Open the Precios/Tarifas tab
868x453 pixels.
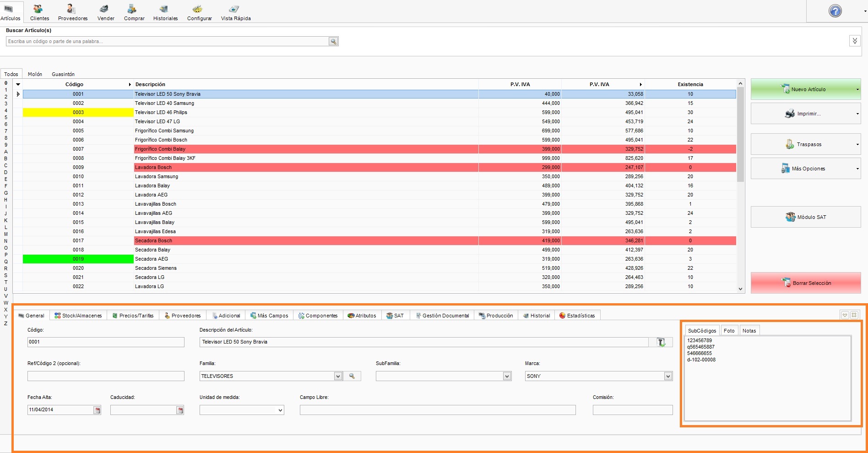(x=133, y=316)
